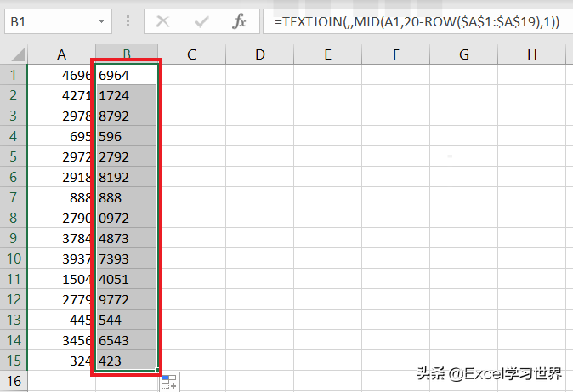Image resolution: width=573 pixels, height=392 pixels.
Task: Click cell B7 showing 888
Action: click(x=127, y=197)
